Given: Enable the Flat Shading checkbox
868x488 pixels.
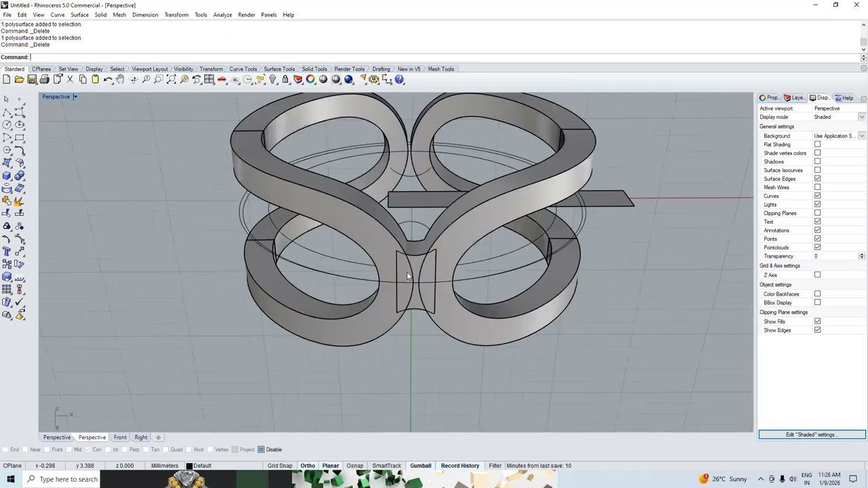Looking at the screenshot, I should tap(817, 144).
